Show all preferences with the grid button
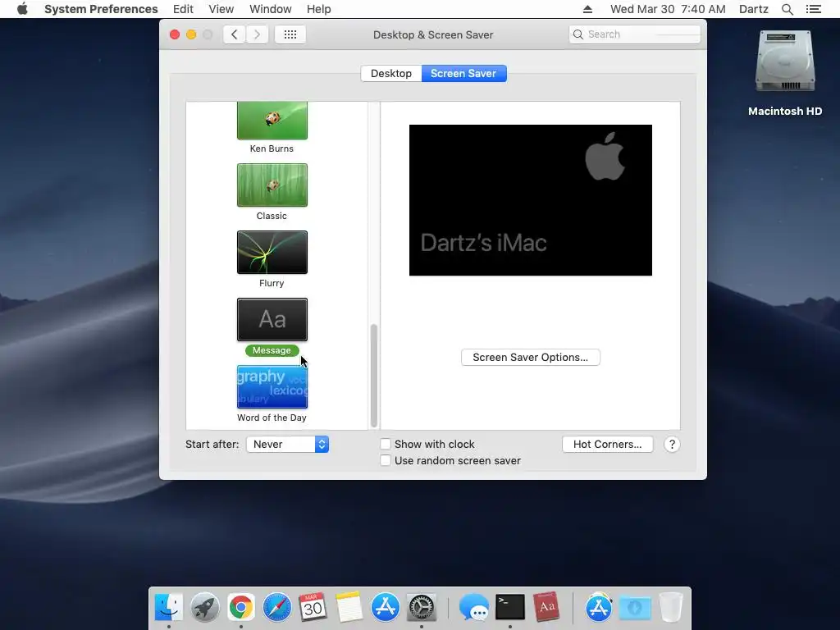This screenshot has width=840, height=630. [x=290, y=34]
